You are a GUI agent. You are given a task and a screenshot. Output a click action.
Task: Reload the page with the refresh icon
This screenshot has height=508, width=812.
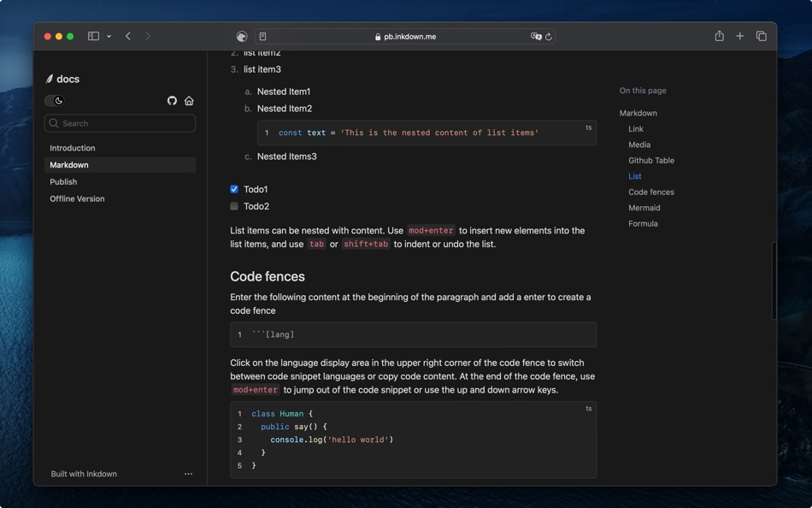[549, 37]
